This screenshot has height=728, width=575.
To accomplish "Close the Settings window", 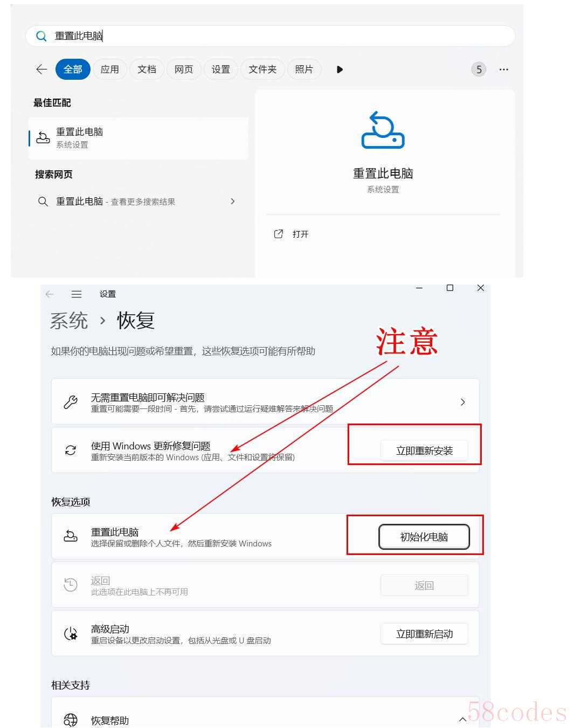I will click(x=481, y=288).
